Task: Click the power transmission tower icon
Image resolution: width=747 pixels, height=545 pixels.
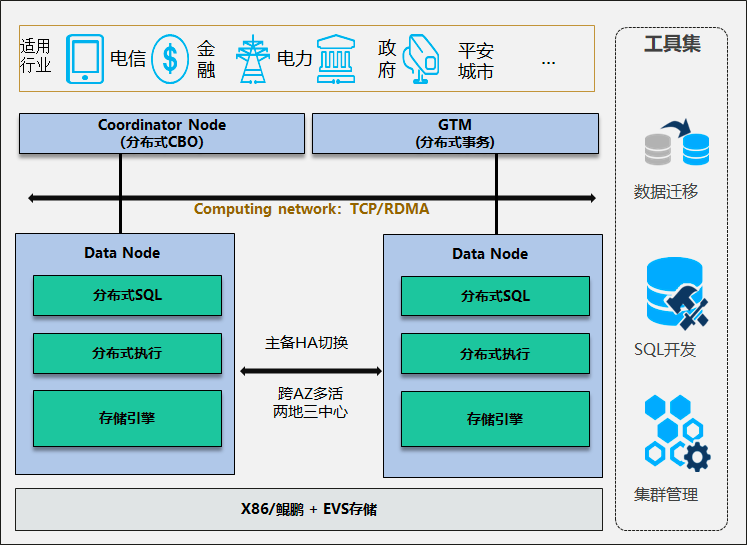Action: pos(252,59)
